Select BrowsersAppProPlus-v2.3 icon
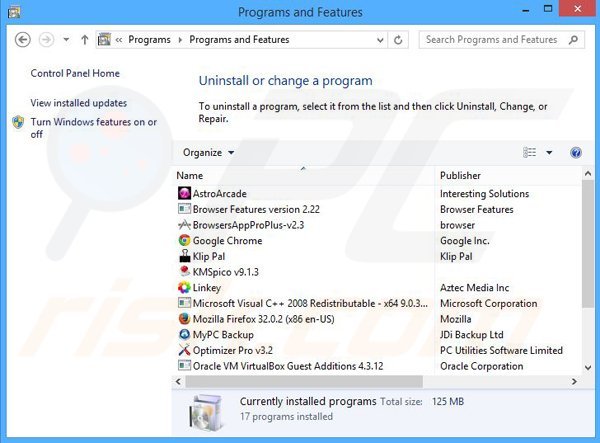 pos(184,225)
